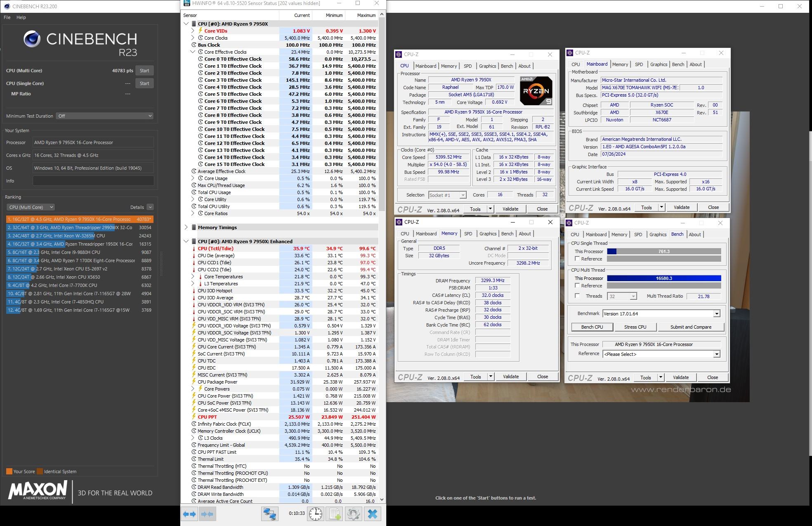Expand Memory Timings group

(186, 227)
